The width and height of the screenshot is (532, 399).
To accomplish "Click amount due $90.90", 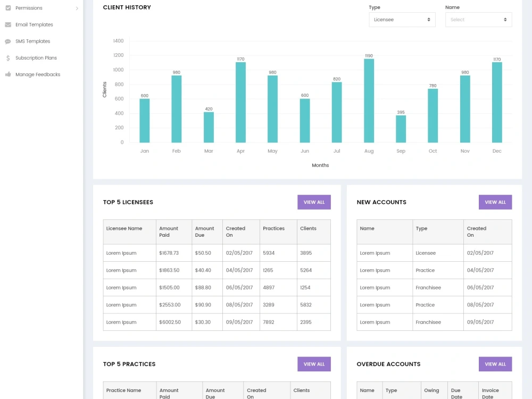I will pyautogui.click(x=203, y=305).
